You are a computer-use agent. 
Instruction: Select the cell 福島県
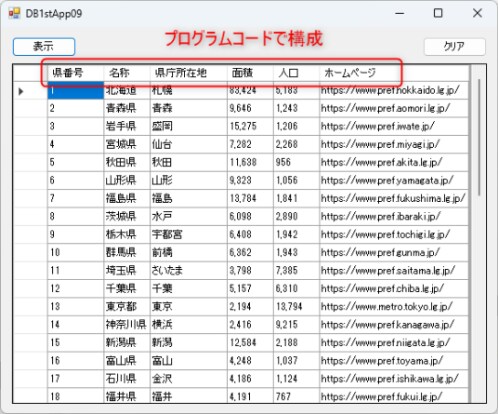(127, 198)
